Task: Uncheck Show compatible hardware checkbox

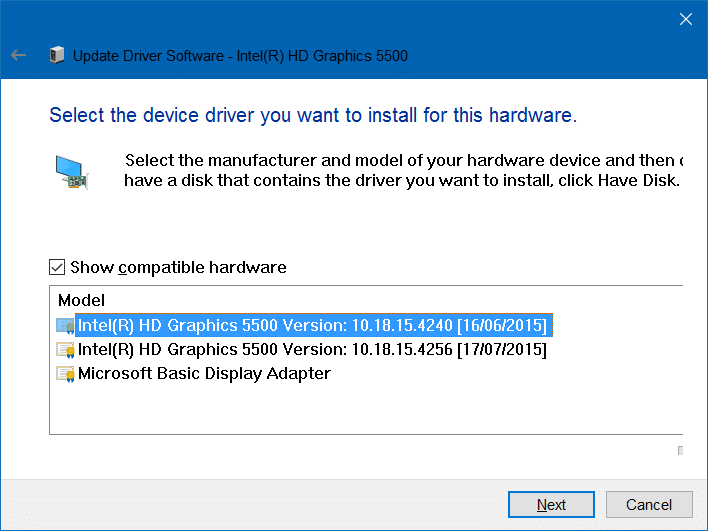Action: coord(57,267)
